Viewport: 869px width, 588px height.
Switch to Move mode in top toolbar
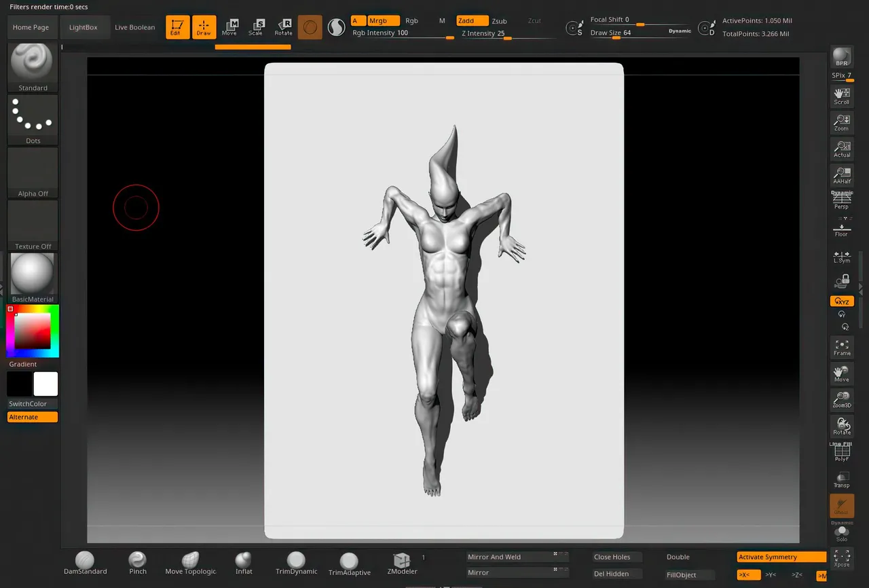pos(229,27)
